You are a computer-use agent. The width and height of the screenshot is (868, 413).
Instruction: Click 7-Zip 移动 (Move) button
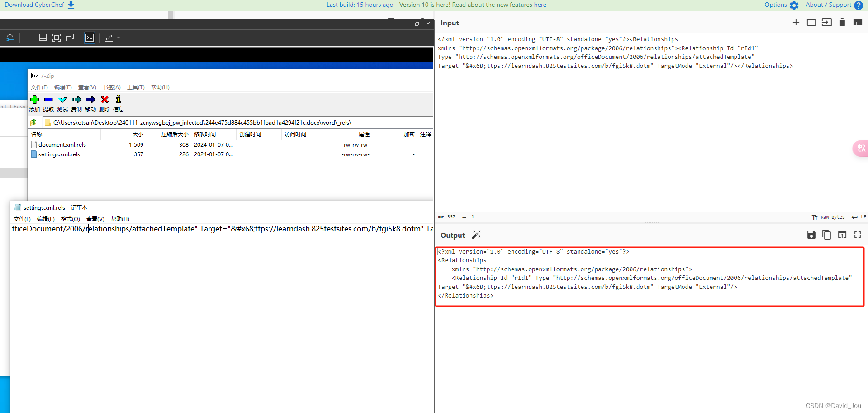[x=90, y=104]
